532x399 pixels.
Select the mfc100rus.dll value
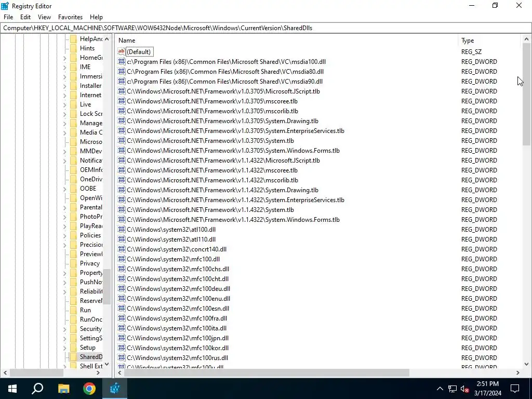tap(178, 357)
